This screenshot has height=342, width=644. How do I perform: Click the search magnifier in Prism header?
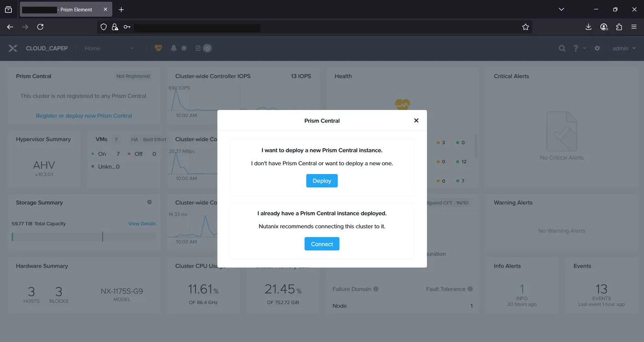562,48
